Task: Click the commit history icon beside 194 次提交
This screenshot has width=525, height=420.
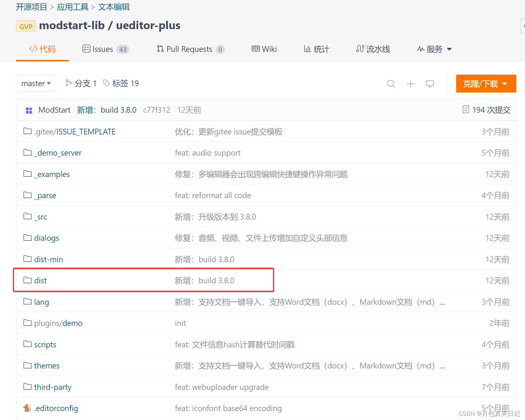Action: tap(466, 110)
